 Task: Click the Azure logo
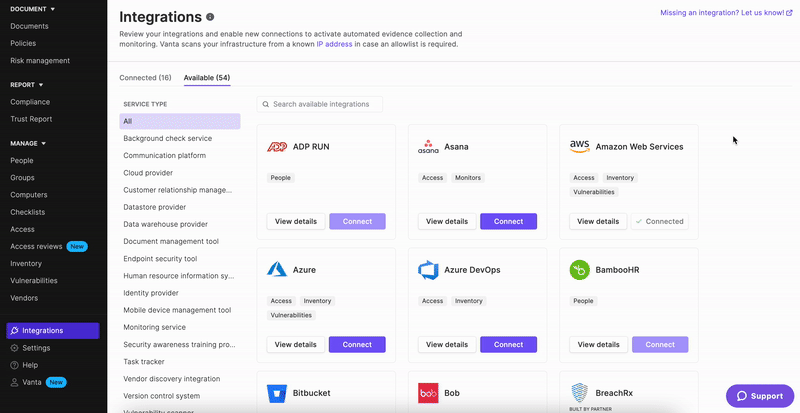[x=277, y=270]
